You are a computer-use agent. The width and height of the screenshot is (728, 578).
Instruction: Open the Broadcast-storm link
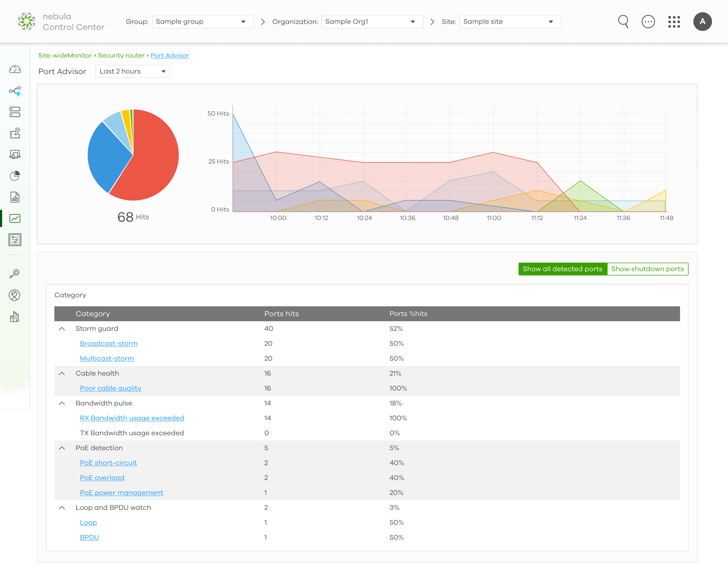109,344
